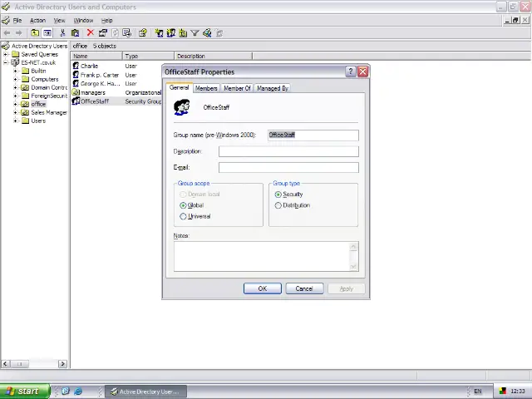Select the Charlie user icon
This screenshot has height=399, width=532.
[76, 66]
